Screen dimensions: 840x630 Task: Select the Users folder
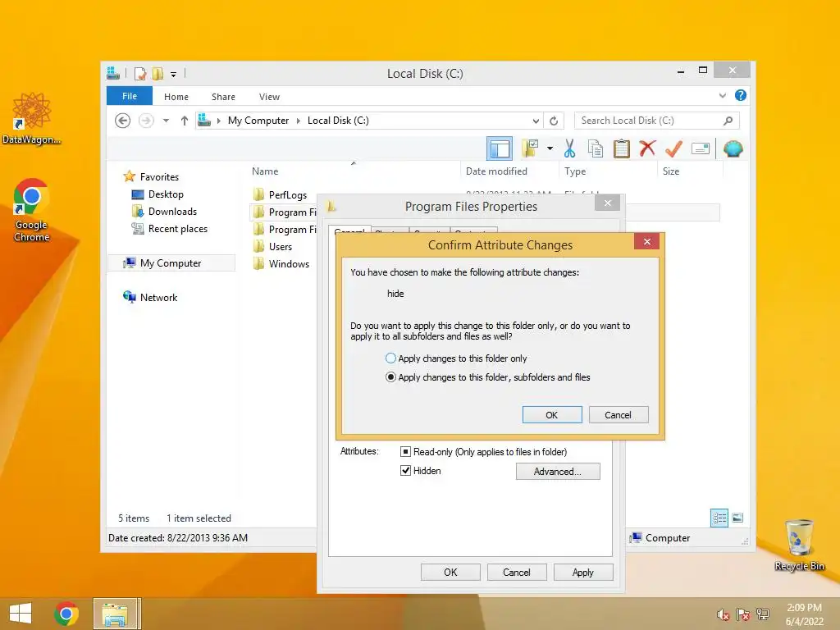pyautogui.click(x=281, y=246)
